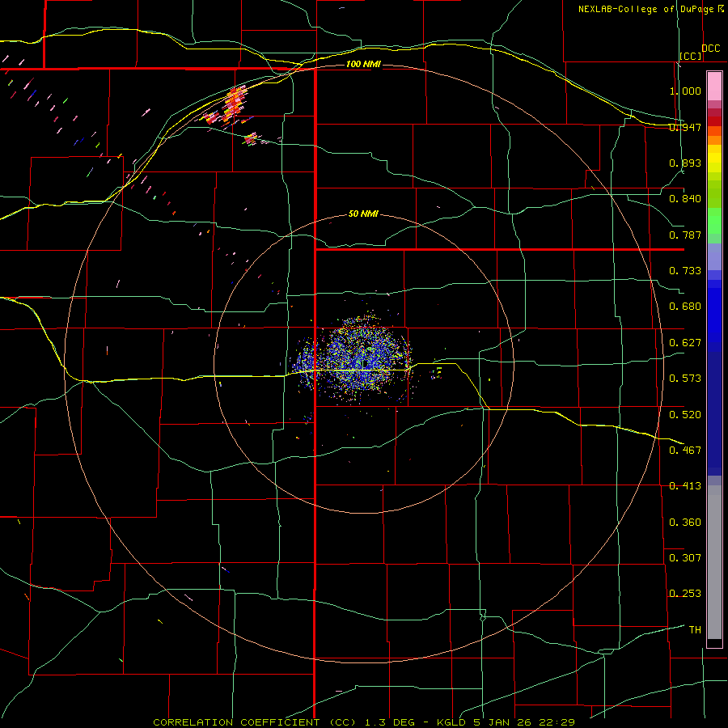Click the 0.520 scale value
This screenshot has width=728, height=728.
[x=685, y=414]
